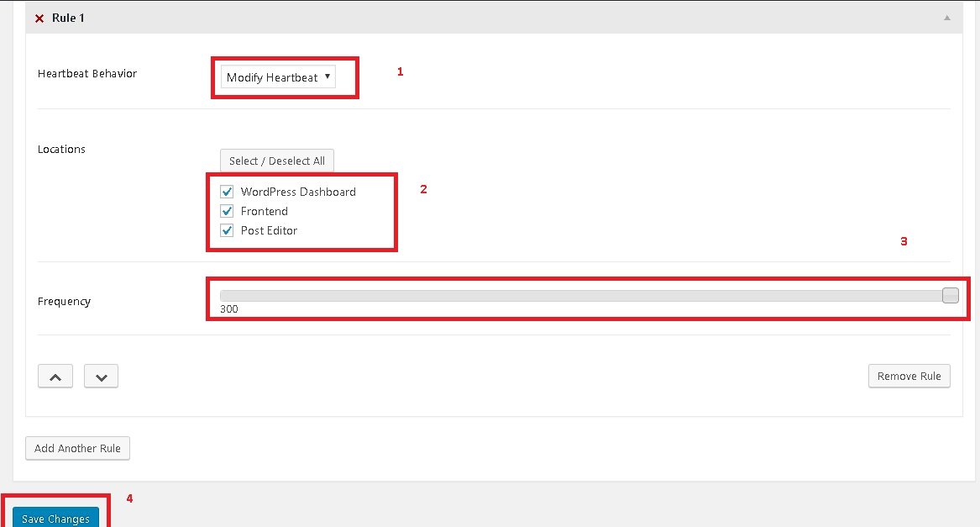Collapse the Rule 1 panel using the triangle
Viewport: 980px width, 527px height.
(x=947, y=18)
